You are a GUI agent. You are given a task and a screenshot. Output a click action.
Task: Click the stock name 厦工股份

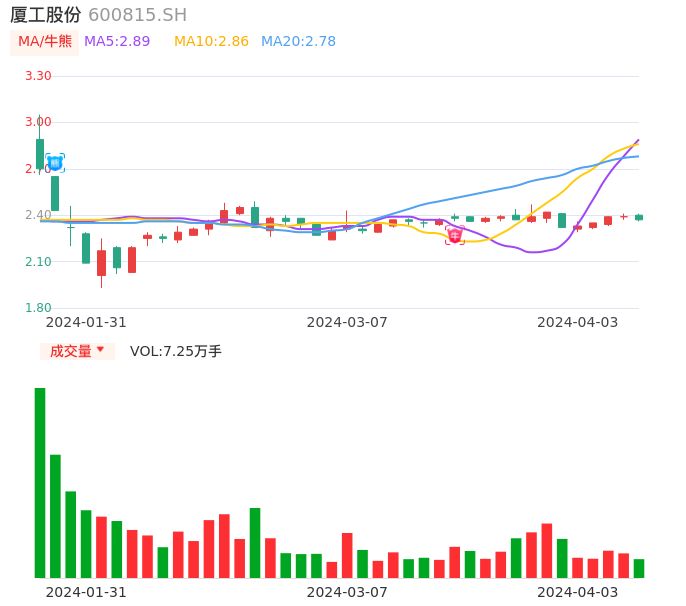click(x=46, y=15)
